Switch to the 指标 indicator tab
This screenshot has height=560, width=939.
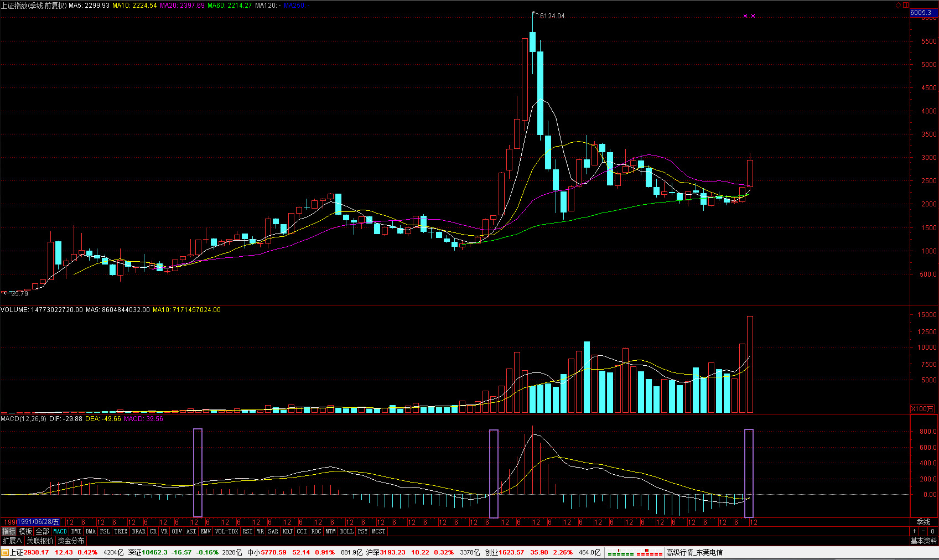(x=9, y=531)
